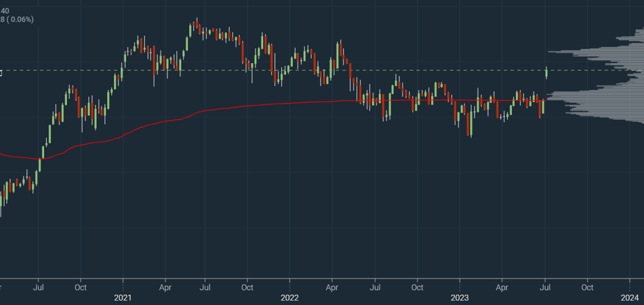Click the dashed horizontal price line
Screen dimensions: 644x305
pyautogui.click(x=407, y=70)
